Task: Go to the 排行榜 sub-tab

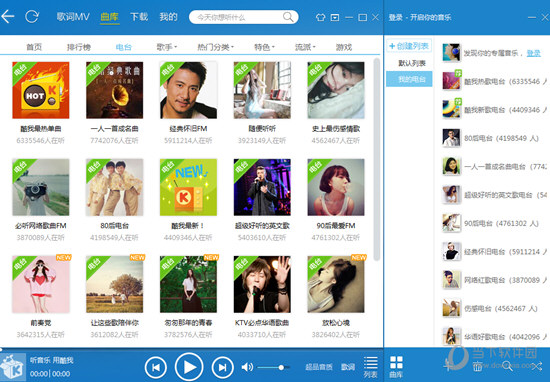Action: click(79, 47)
